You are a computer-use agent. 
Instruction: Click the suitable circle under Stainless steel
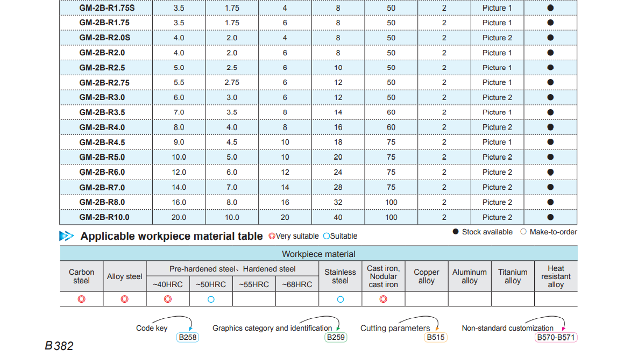tap(340, 299)
